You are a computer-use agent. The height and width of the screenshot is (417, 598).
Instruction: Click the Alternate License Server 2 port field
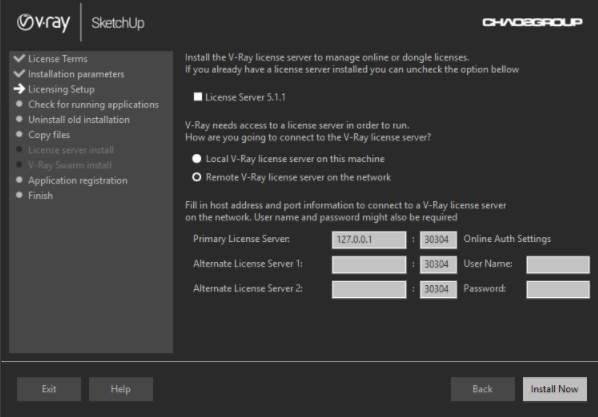click(x=438, y=289)
